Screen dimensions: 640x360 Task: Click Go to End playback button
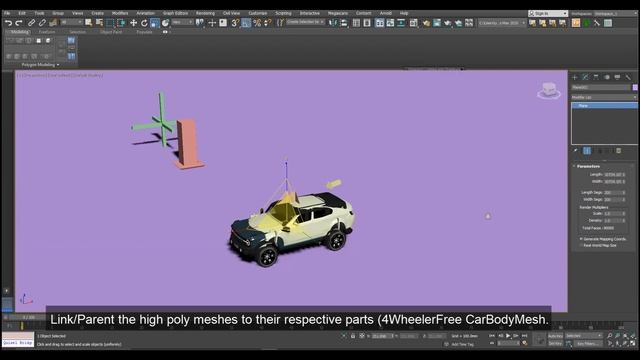tap(524, 336)
